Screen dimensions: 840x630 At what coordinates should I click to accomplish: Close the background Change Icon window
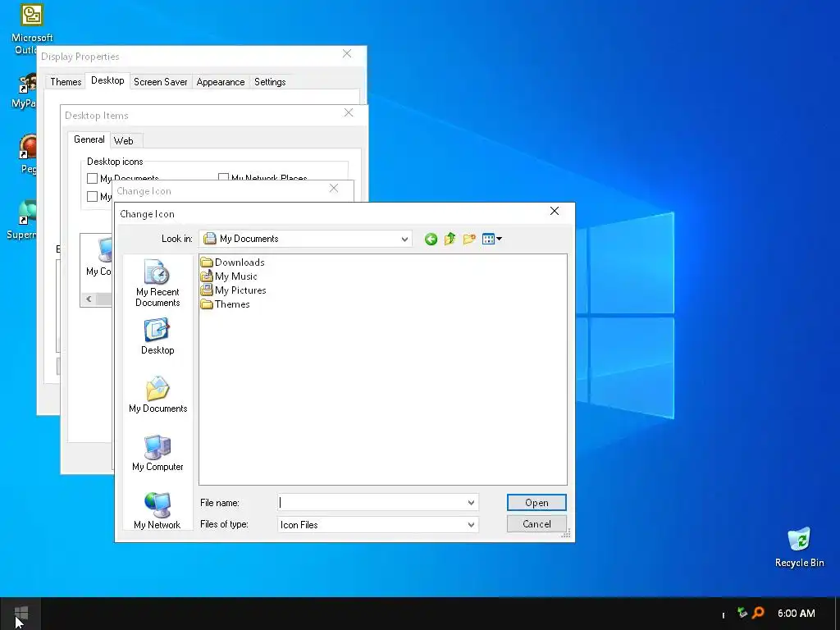click(334, 188)
